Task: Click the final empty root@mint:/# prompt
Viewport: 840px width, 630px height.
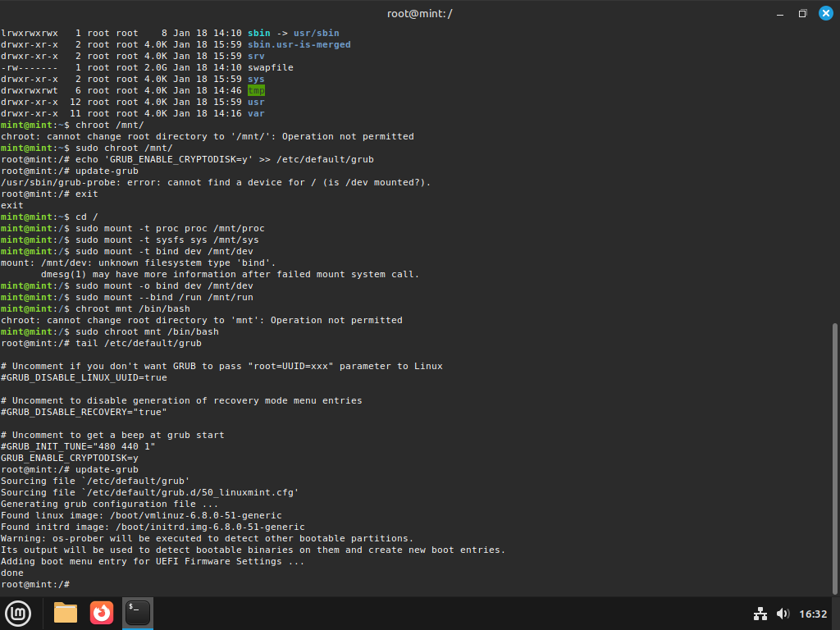Action: pos(37,584)
